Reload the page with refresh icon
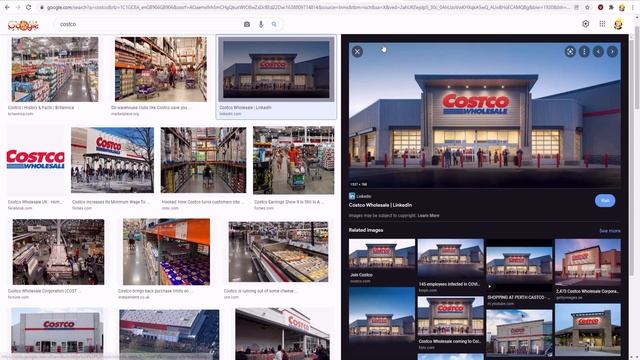This screenshot has height=360, width=640. 28,7
